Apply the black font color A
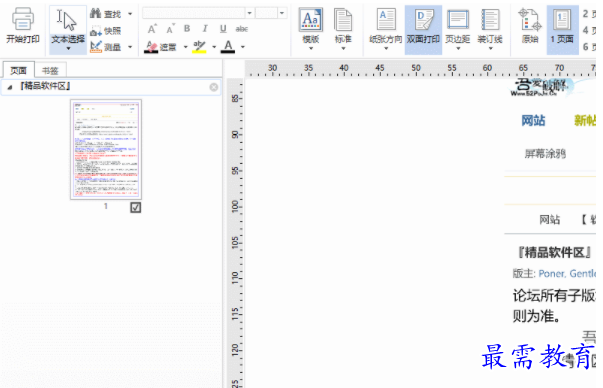603x388 pixels. click(x=228, y=47)
